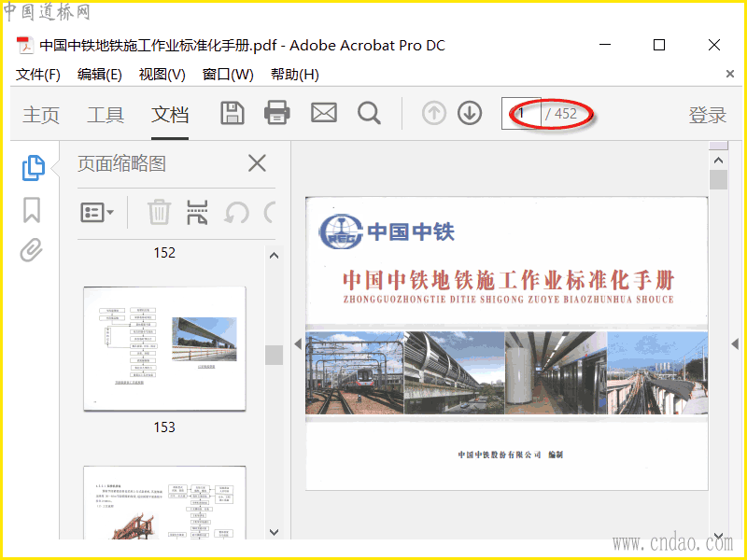Switch to the 工具 tab
This screenshot has width=747, height=560.
click(106, 115)
